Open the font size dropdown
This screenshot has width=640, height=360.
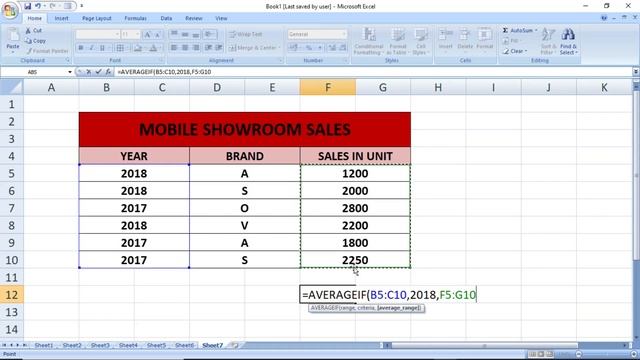138,35
